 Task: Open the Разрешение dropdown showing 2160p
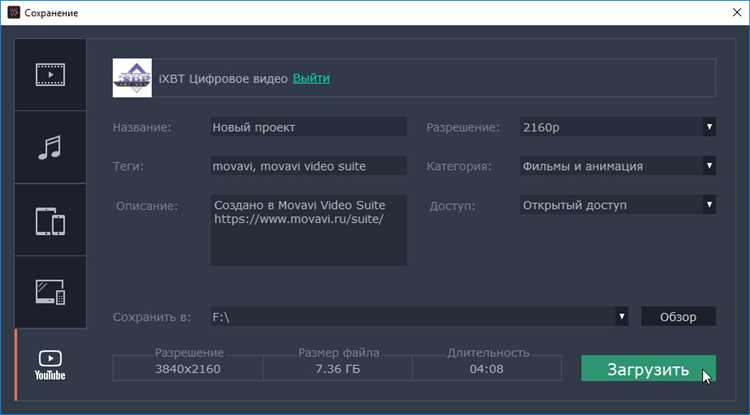click(x=618, y=127)
